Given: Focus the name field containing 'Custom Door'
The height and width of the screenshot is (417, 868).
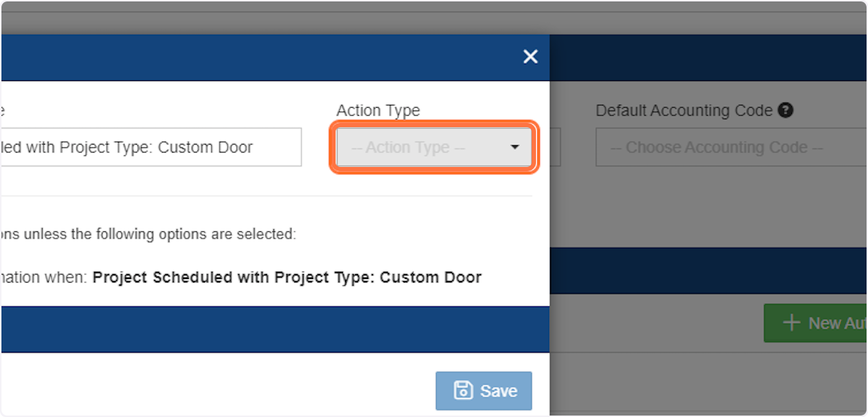Looking at the screenshot, I should tap(150, 147).
